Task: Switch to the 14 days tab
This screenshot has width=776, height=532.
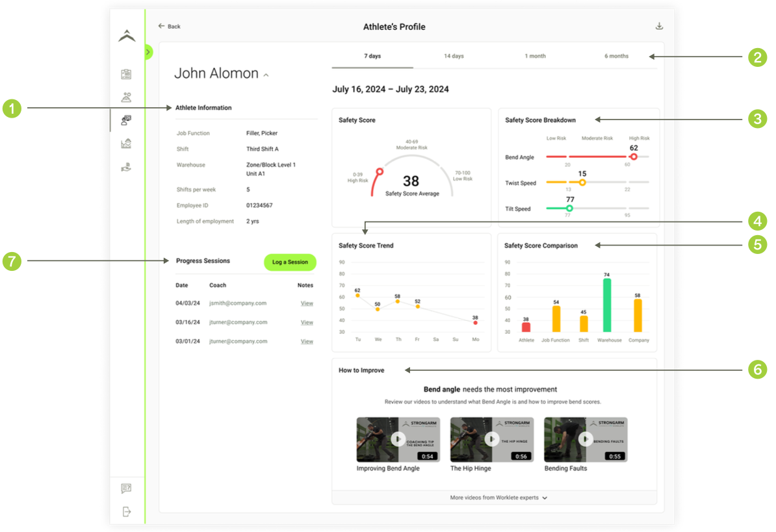Action: coord(454,57)
